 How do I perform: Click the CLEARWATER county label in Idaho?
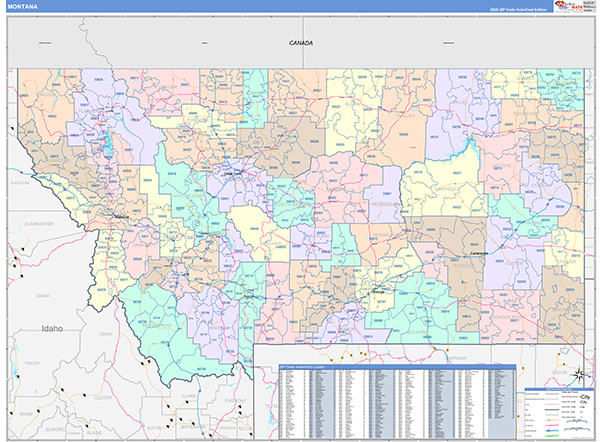(x=38, y=224)
